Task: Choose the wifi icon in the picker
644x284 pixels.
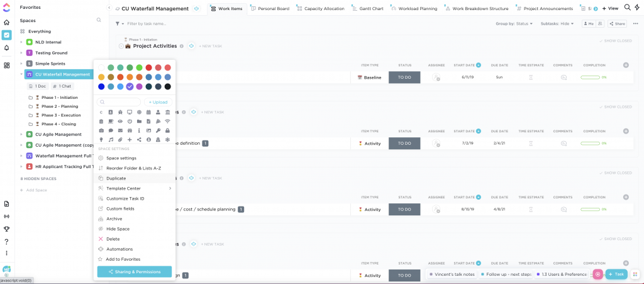Action: pos(167,122)
